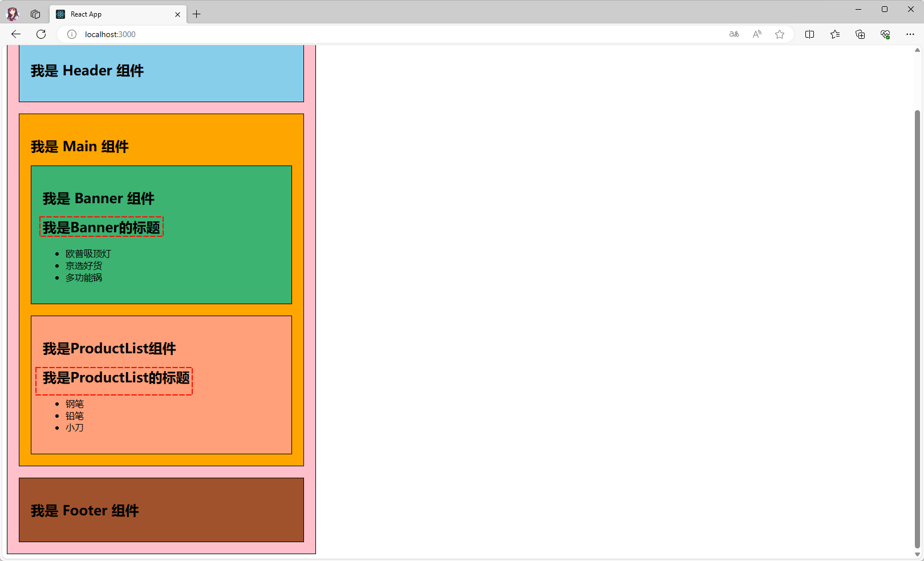Screen dimensions: 924x561
Task: Click the 我是Banner的标题 heading
Action: click(102, 227)
